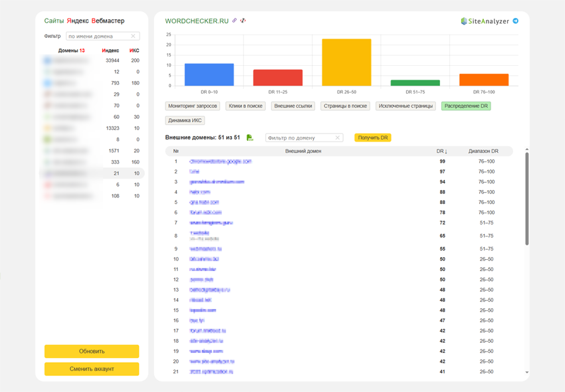
Task: Click the Получить DR button
Action: (373, 138)
